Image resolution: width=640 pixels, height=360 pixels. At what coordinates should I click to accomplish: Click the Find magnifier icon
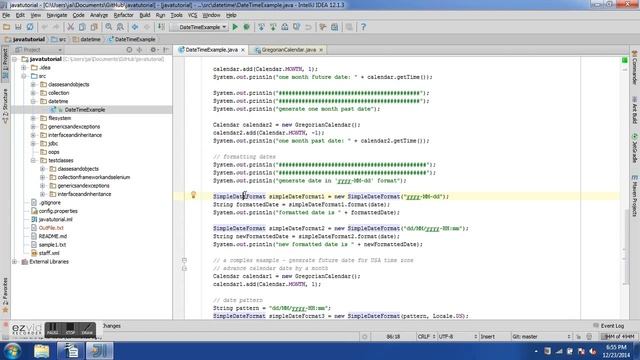(x=109, y=27)
